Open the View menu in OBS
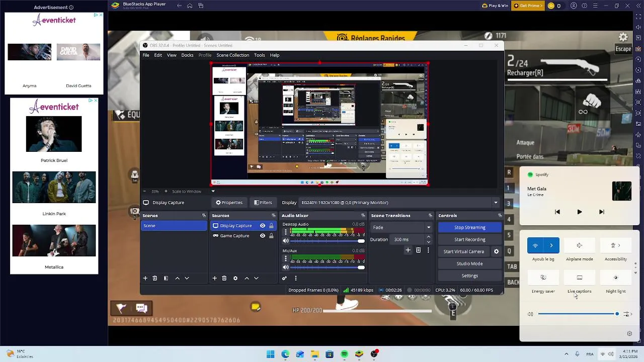Image resolution: width=644 pixels, height=362 pixels. point(172,55)
